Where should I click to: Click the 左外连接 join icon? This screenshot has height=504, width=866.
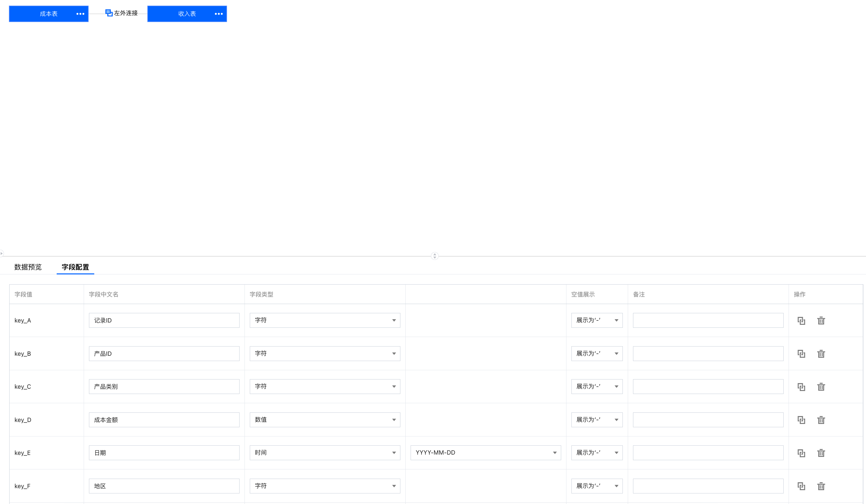[109, 13]
